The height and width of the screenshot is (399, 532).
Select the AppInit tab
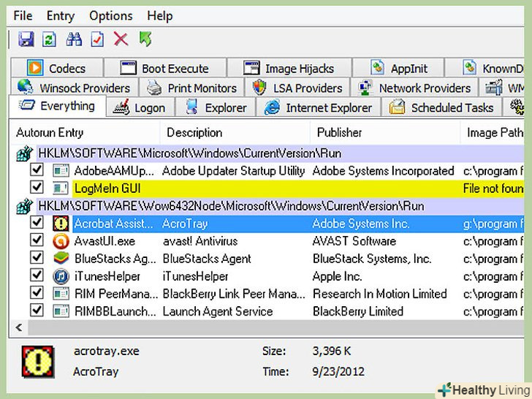pos(399,68)
